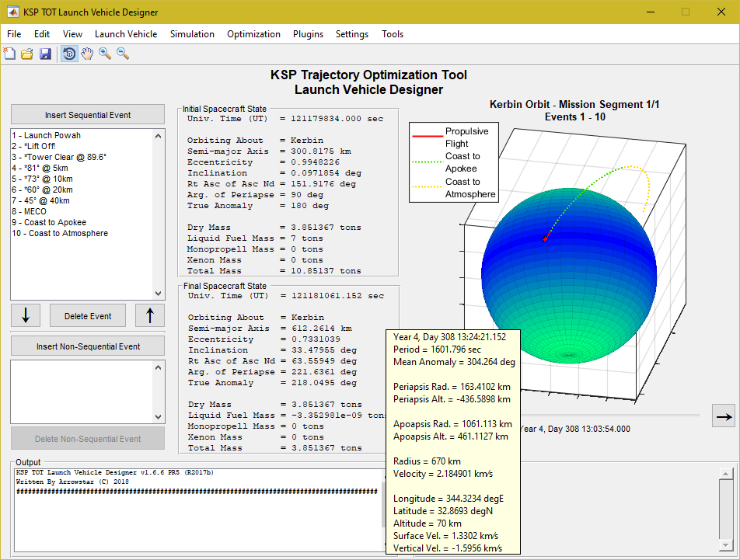
Task: Open the Tools menu
Action: [393, 34]
